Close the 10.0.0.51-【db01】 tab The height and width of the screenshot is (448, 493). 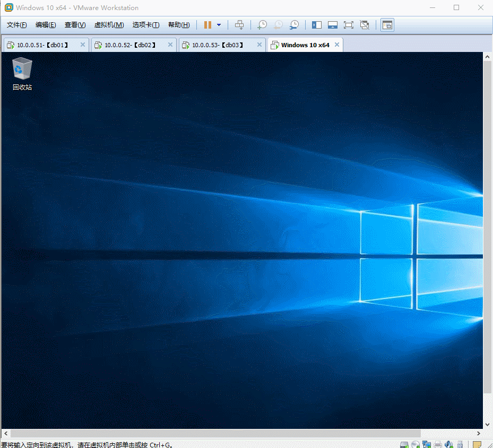pos(83,45)
